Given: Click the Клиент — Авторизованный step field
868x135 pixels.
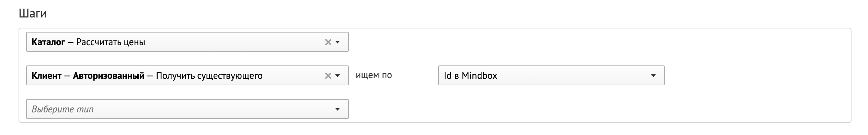Looking at the screenshot, I should pyautogui.click(x=187, y=75).
